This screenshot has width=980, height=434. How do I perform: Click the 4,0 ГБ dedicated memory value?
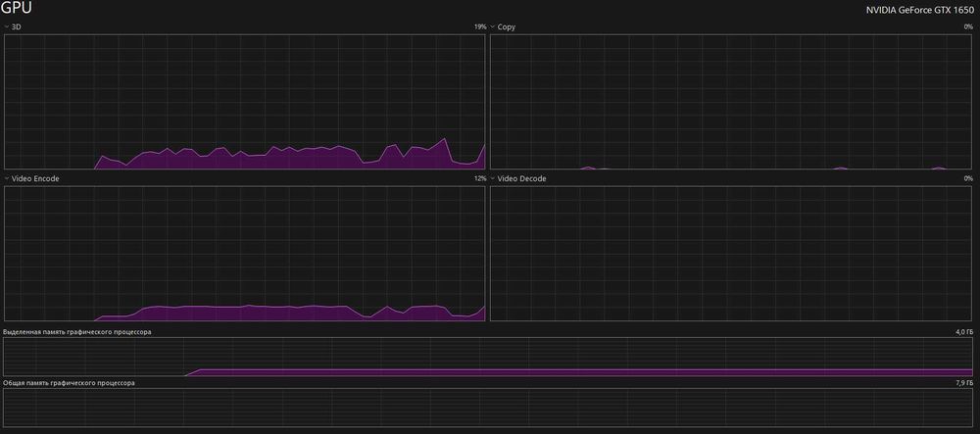(x=964, y=332)
